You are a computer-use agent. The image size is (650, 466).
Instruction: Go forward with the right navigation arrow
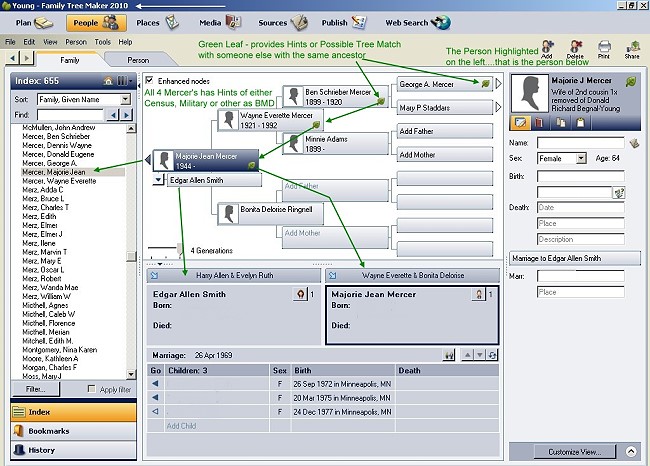[x=27, y=58]
